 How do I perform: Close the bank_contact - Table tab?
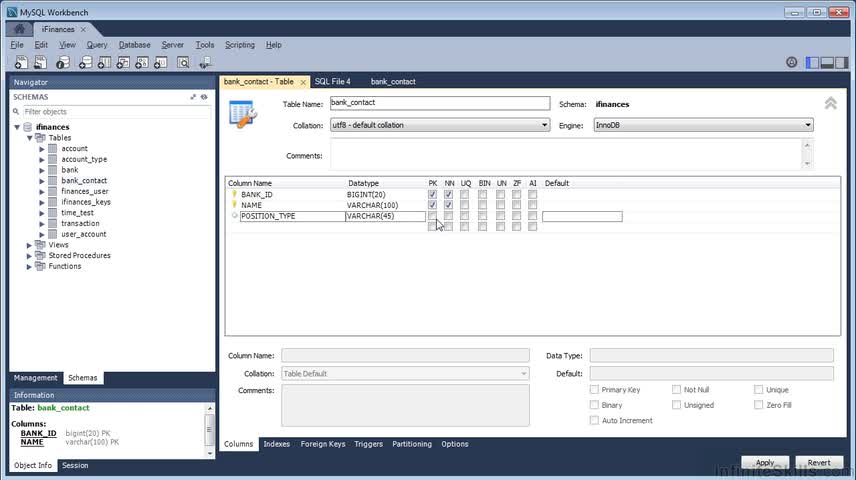(x=303, y=82)
